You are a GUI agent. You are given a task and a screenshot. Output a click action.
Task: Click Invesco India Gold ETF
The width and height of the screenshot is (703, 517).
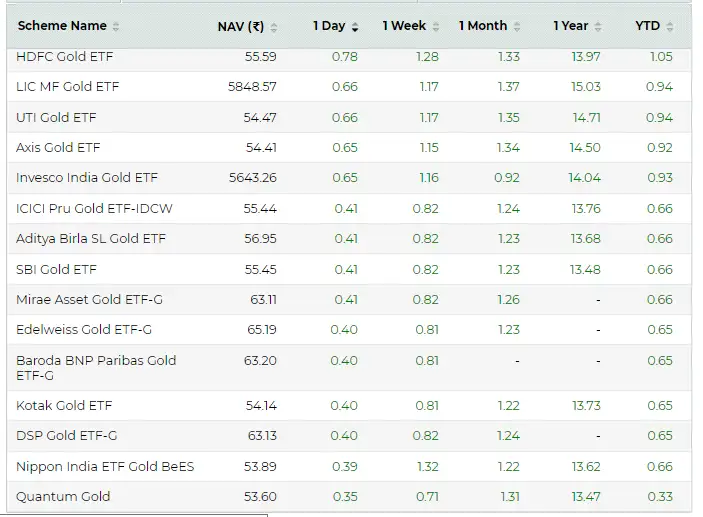click(86, 178)
